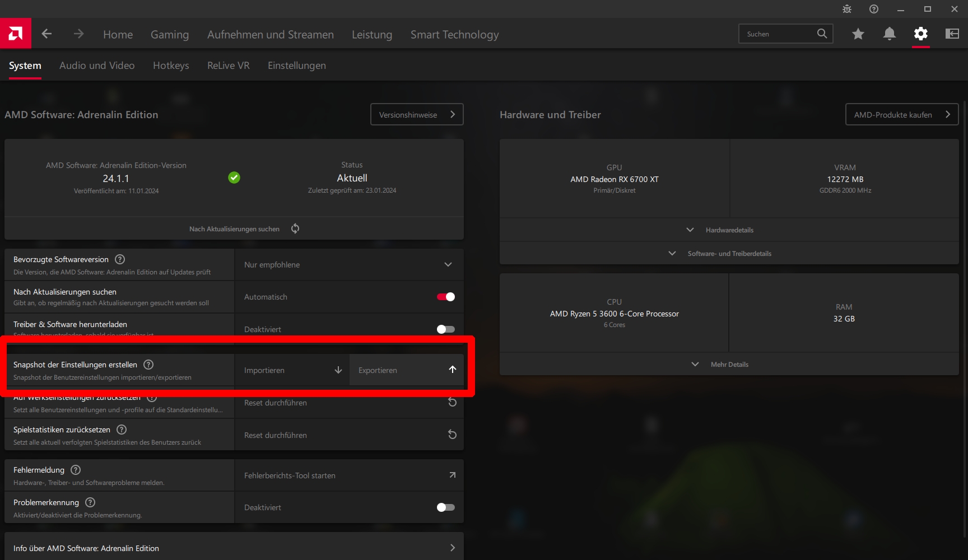
Task: Open notifications bell icon
Action: (889, 34)
